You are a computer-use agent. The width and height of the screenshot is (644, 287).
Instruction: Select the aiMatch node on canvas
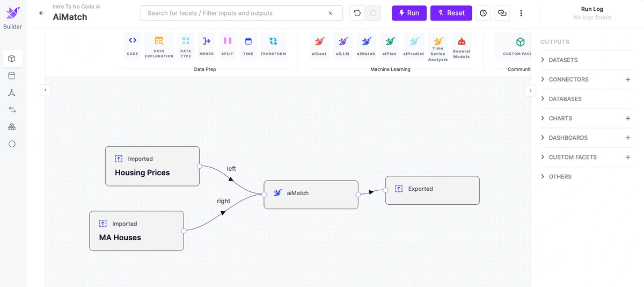point(311,195)
